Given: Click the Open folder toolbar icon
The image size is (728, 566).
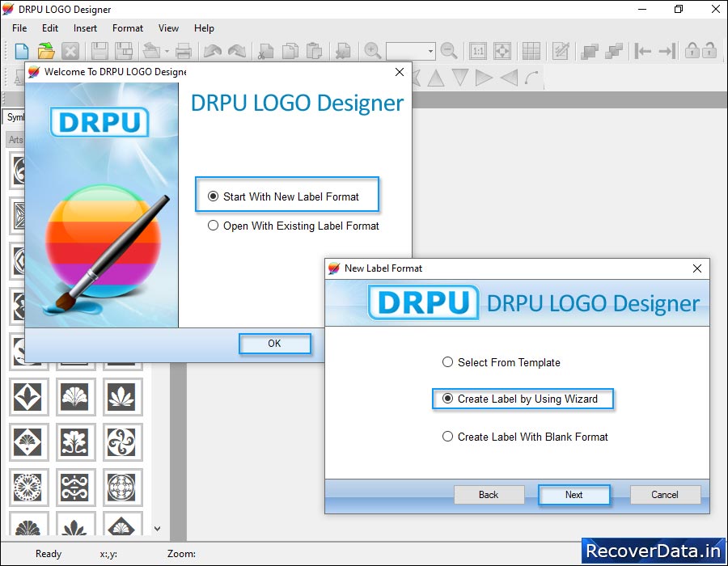Looking at the screenshot, I should [46, 51].
